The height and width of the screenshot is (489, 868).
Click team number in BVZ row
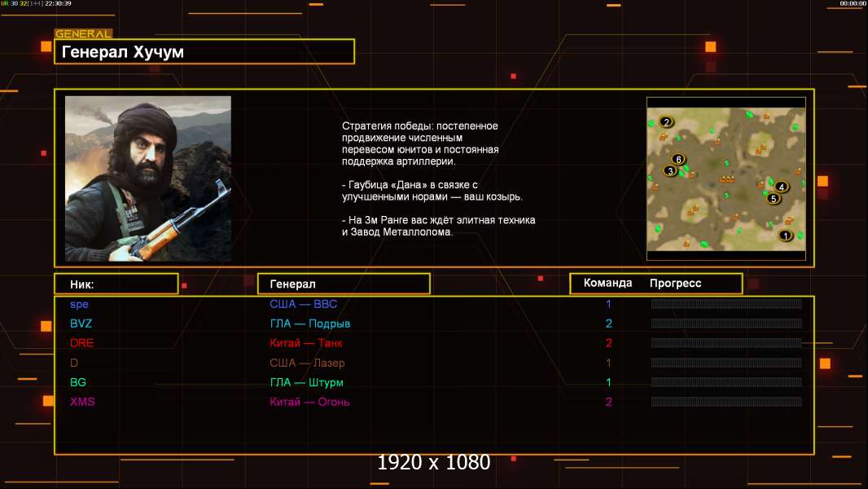[x=608, y=324]
